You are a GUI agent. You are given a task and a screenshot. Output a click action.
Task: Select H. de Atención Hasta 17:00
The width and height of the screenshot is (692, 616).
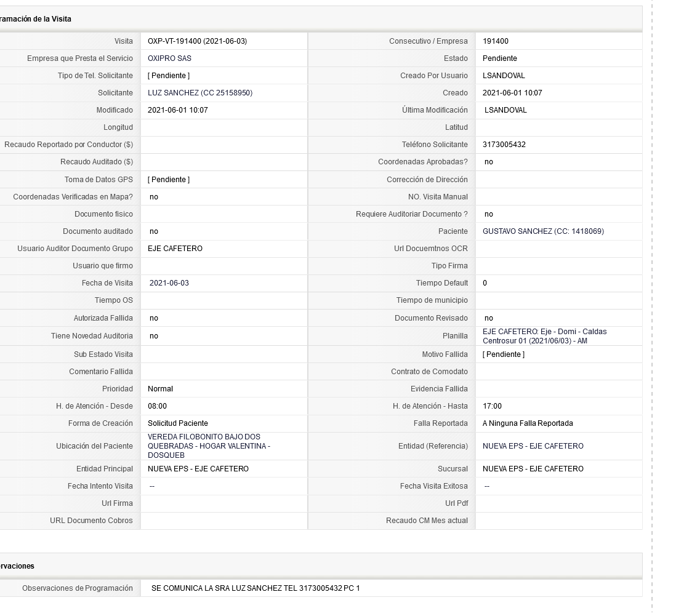492,406
